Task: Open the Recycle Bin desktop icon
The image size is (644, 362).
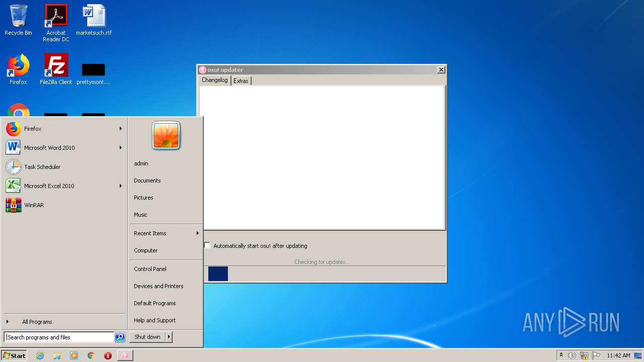Action: coord(18,20)
